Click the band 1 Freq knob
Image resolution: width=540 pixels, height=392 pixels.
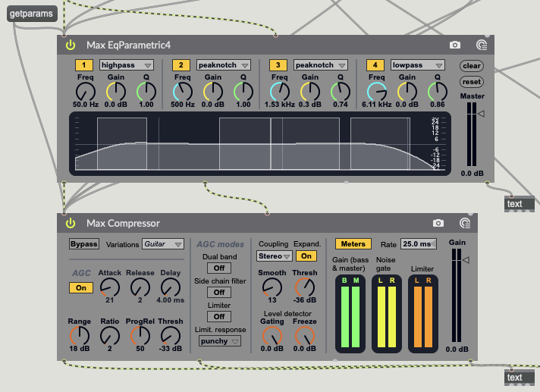[x=85, y=92]
